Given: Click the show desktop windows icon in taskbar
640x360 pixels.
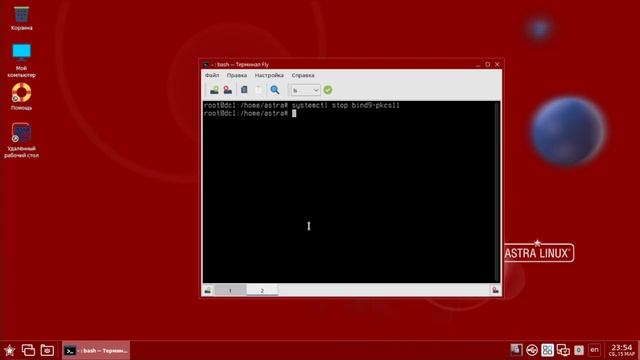Looking at the screenshot, I should (28, 350).
